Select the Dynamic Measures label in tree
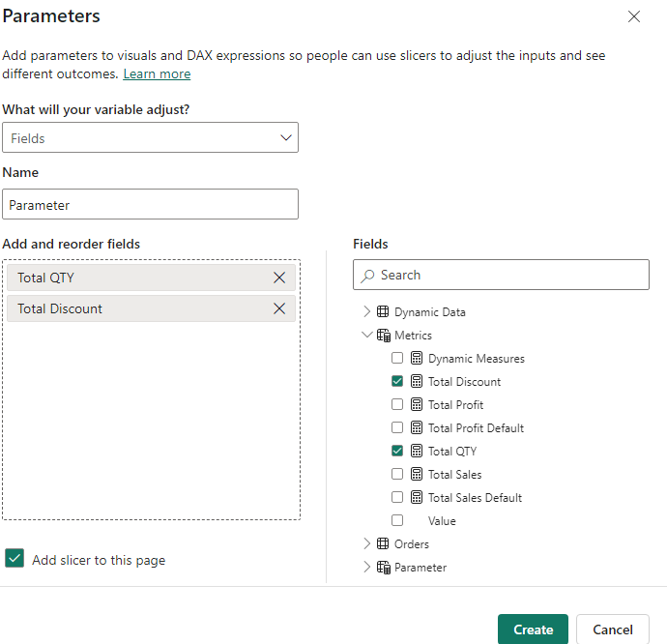 click(x=477, y=359)
